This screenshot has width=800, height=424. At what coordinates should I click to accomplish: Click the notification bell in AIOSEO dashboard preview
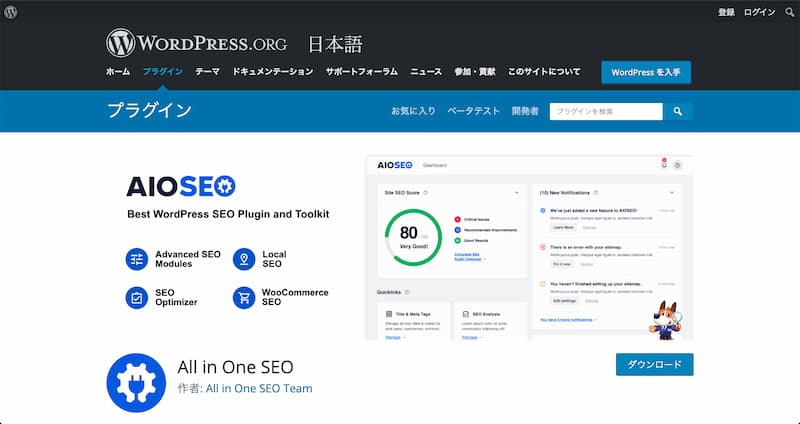(664, 164)
